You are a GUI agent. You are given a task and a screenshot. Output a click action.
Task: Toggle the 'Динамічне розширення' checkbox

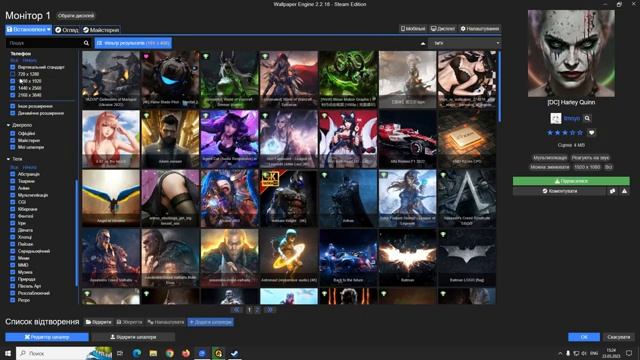13,113
